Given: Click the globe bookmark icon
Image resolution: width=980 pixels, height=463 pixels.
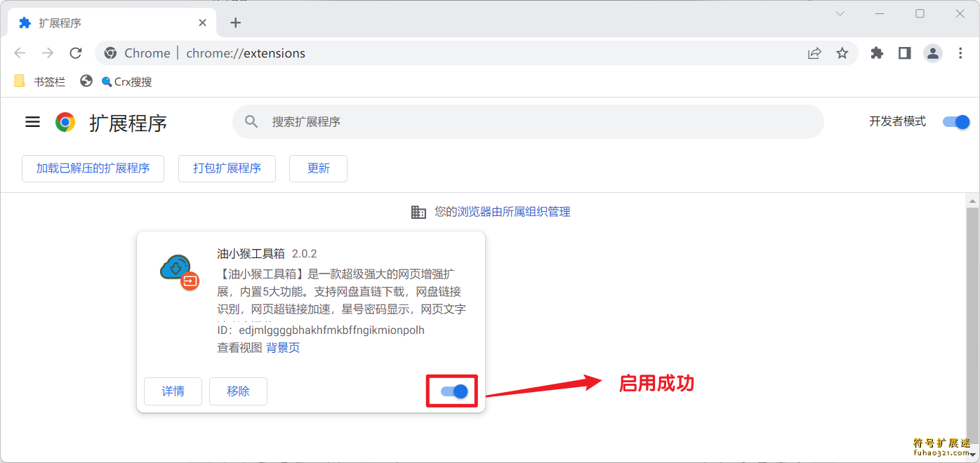Looking at the screenshot, I should click(86, 81).
